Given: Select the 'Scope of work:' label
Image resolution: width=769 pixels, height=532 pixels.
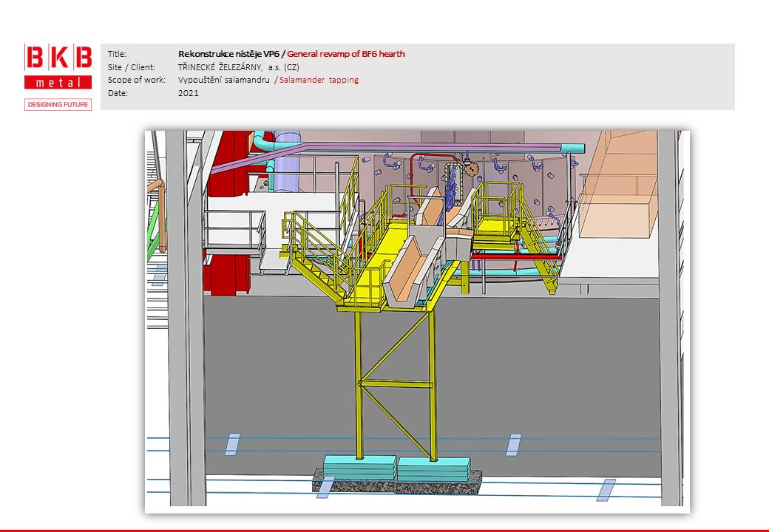Looking at the screenshot, I should tap(137, 80).
